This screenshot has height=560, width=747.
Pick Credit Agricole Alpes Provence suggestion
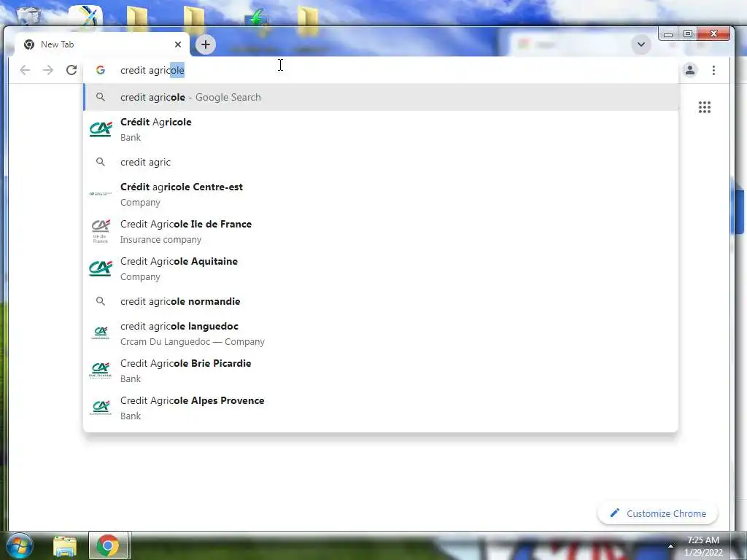(x=381, y=408)
